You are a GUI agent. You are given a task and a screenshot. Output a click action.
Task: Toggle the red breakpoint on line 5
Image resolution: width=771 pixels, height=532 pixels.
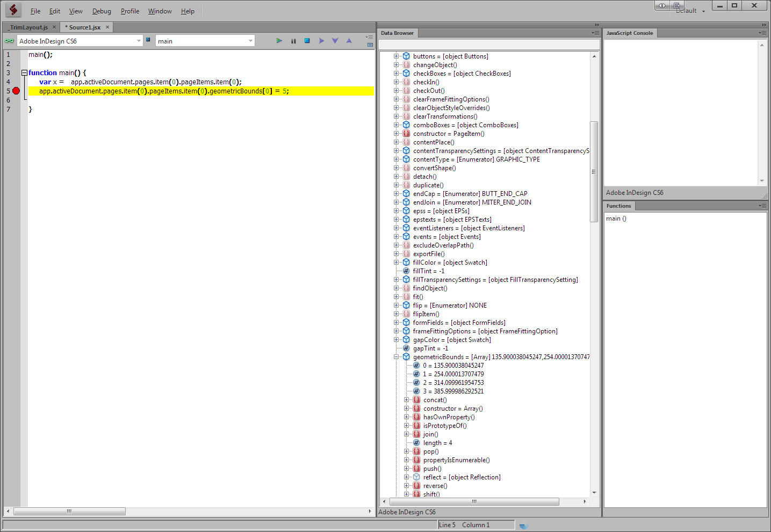16,91
